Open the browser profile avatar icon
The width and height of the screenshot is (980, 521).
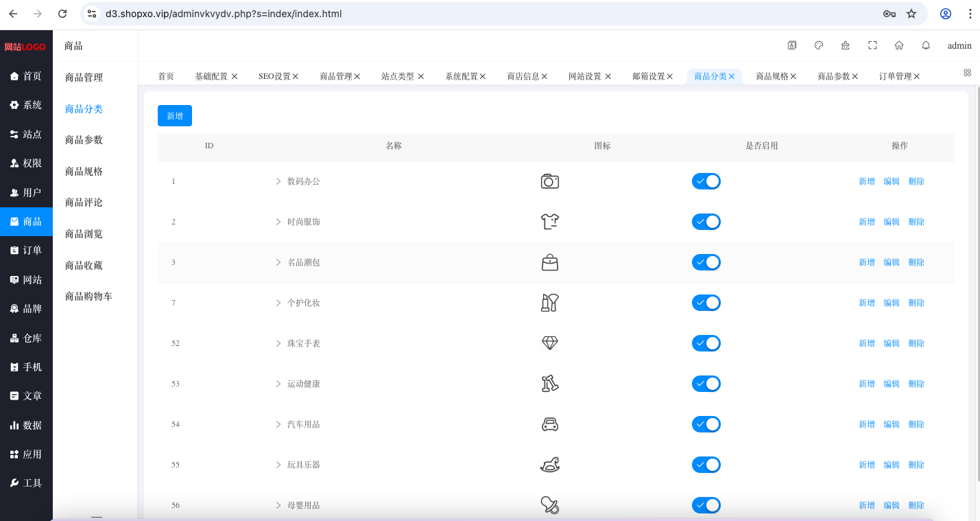coord(946,14)
